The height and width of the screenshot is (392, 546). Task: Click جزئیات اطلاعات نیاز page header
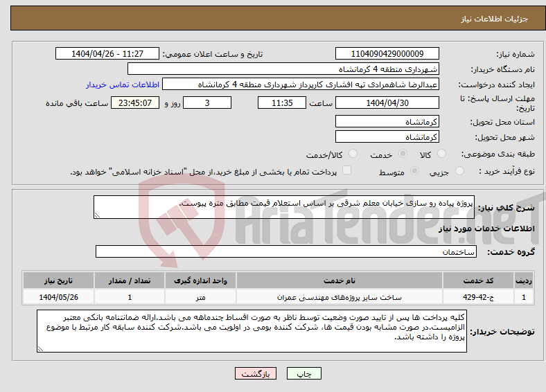click(495, 19)
